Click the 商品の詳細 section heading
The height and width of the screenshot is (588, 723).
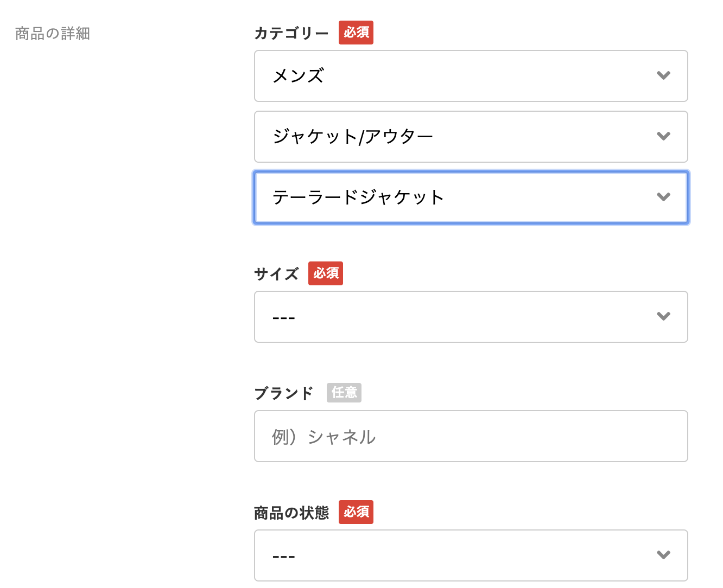[53, 34]
